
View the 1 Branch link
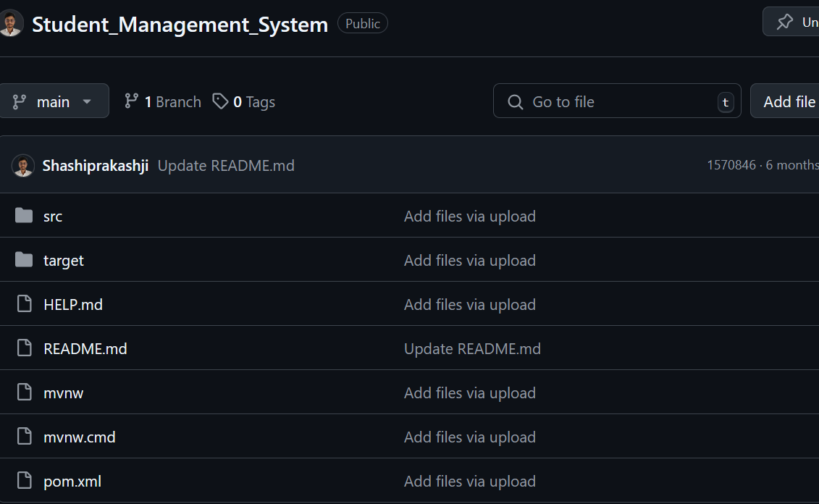click(163, 102)
